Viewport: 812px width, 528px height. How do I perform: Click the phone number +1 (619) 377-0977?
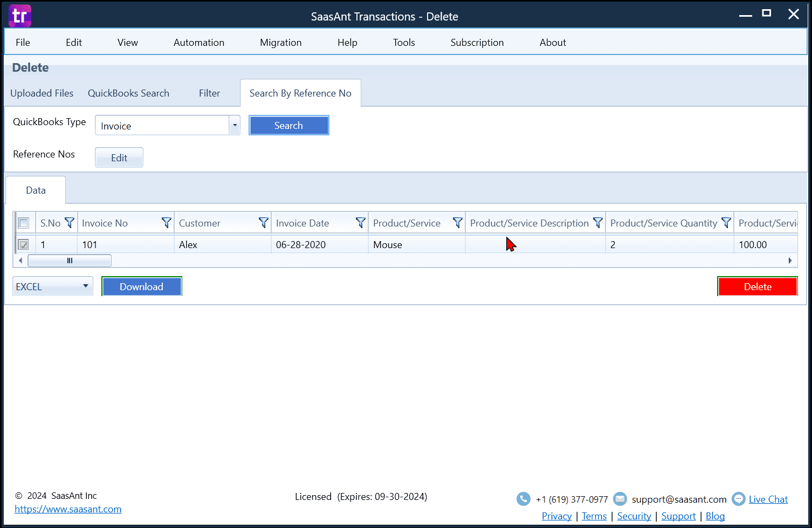(x=572, y=499)
